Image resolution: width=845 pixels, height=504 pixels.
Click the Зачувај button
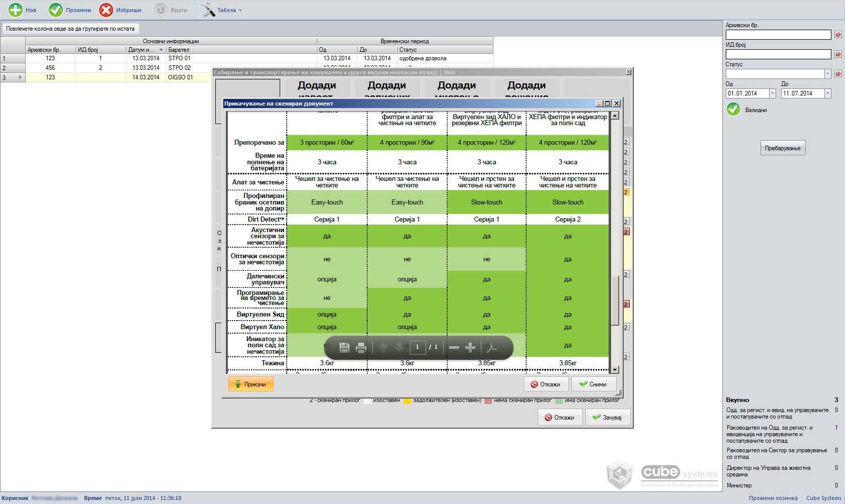608,418
